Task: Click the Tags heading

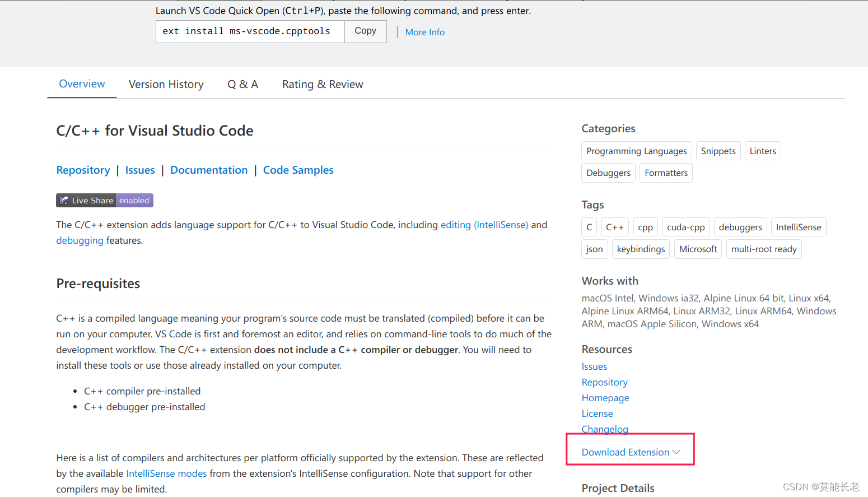Action: (592, 205)
